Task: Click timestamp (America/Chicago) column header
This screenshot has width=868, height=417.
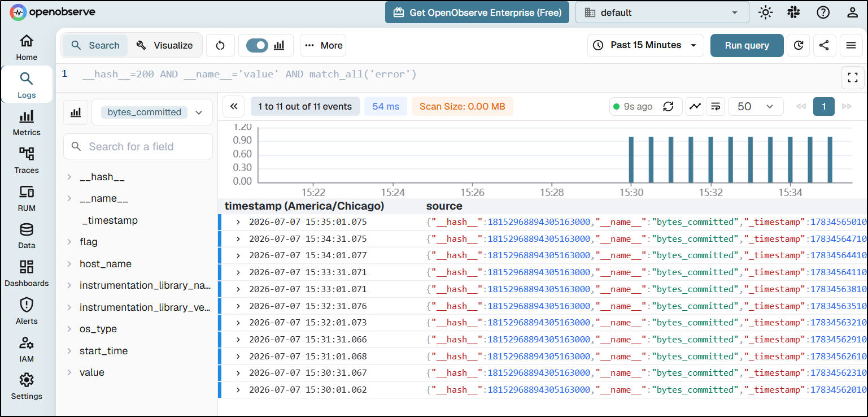Action: pos(304,206)
